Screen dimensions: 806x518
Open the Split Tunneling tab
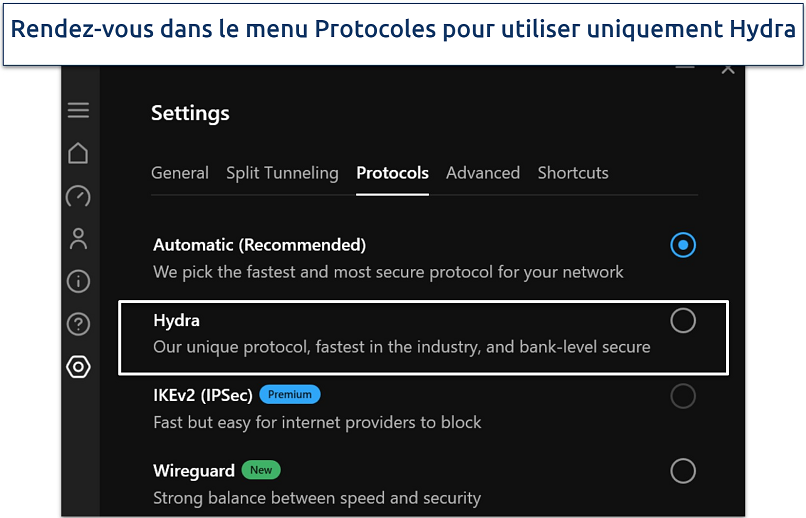pos(282,173)
